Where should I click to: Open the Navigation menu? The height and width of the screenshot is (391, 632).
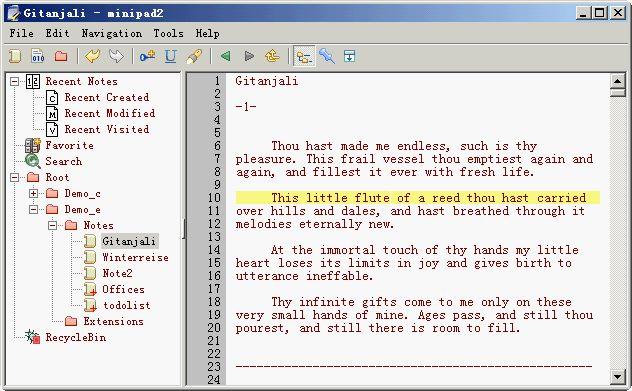112,33
